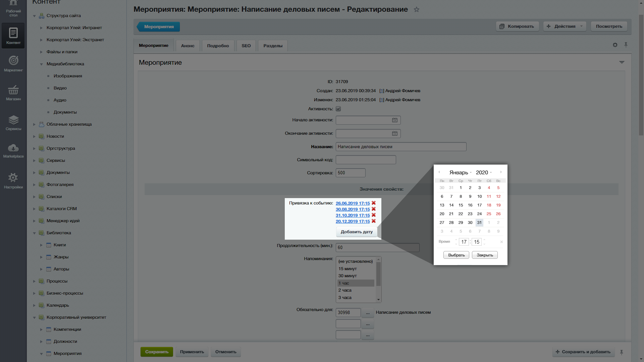
Task: Click Выбрать in the calendar popup
Action: (456, 255)
